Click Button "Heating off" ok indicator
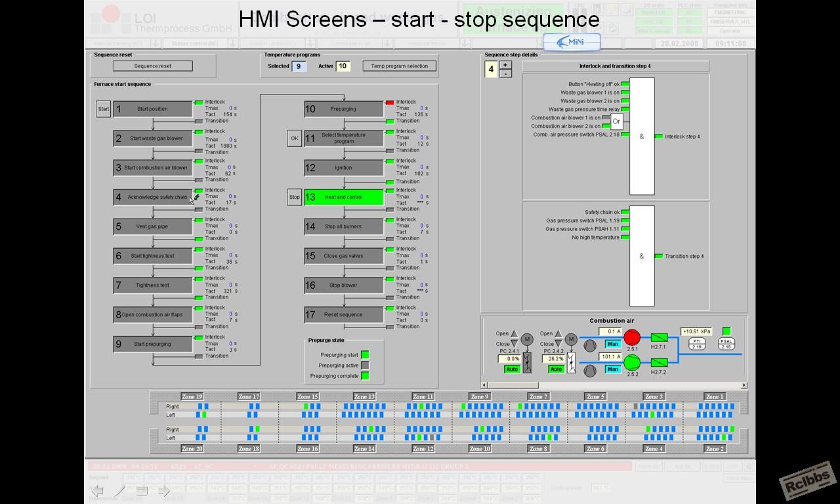Image resolution: width=840 pixels, height=504 pixels. 625,84
